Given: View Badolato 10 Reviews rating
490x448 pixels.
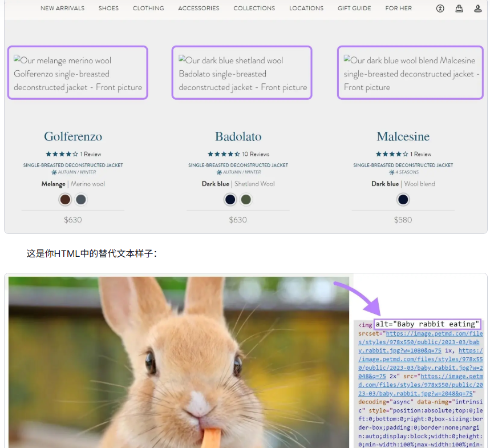Looking at the screenshot, I should 238,154.
